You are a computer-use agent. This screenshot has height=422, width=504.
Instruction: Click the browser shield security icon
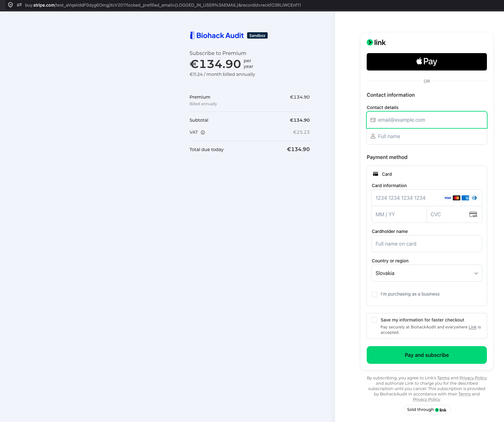(10, 5)
